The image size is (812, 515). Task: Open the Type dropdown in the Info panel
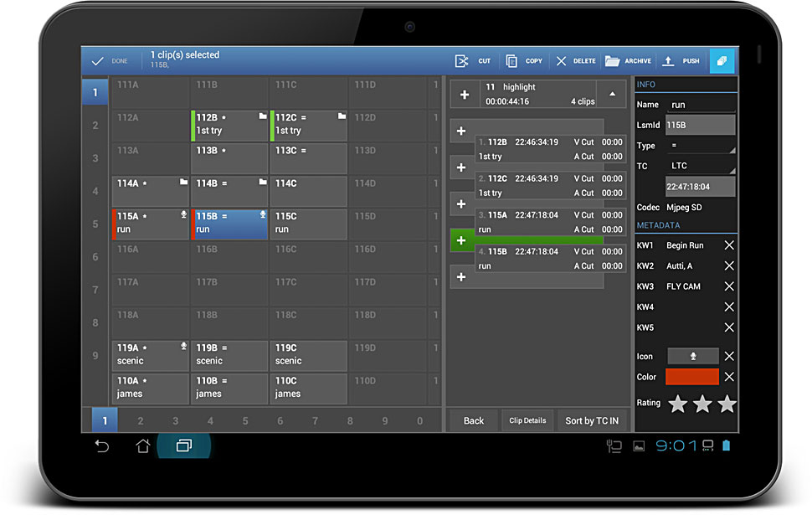coord(702,146)
